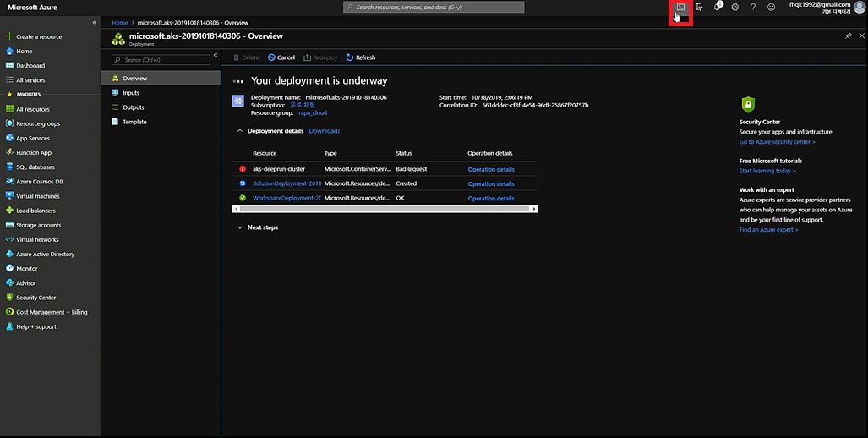The width and height of the screenshot is (868, 438).
Task: Click the Delete toolbar button
Action: pyautogui.click(x=246, y=57)
